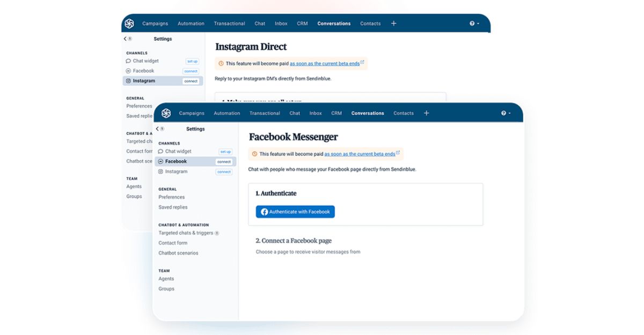This screenshot has height=335, width=644.
Task: Open Agents in front window sidebar
Action: 166,279
